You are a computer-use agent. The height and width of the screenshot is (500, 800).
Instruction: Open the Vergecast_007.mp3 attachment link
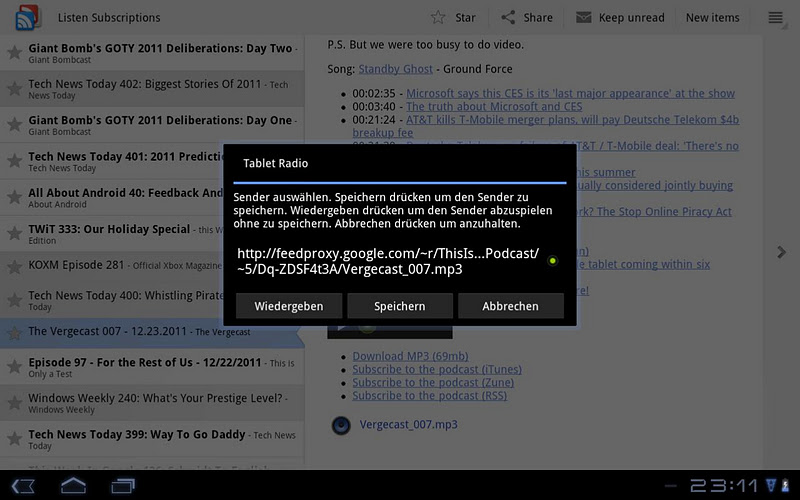click(x=408, y=424)
